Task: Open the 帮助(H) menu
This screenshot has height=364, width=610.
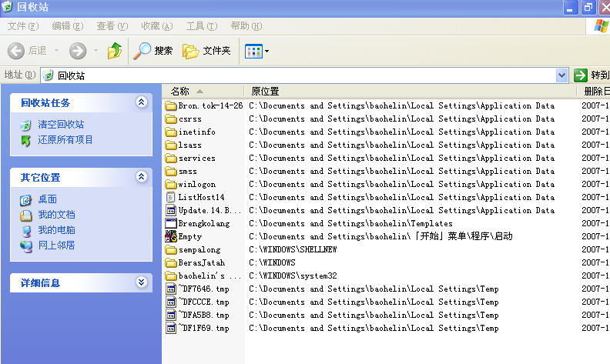Action: click(246, 26)
